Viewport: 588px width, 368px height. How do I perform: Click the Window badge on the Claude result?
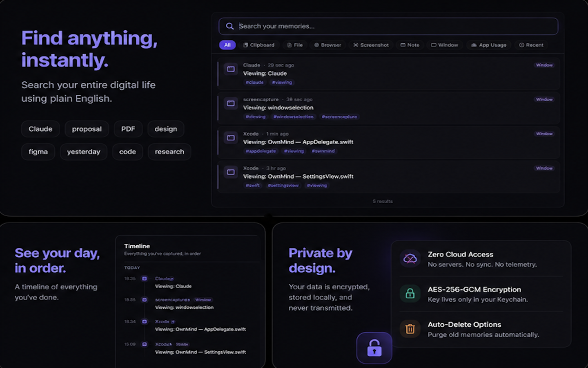click(544, 65)
